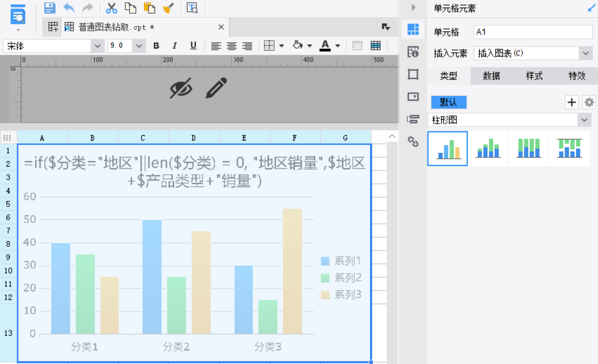Click the Cut scissors icon
The height and width of the screenshot is (364, 598).
pyautogui.click(x=111, y=8)
